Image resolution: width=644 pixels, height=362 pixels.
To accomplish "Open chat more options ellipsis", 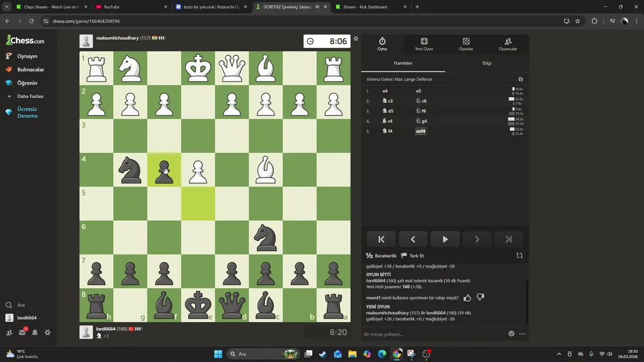I will [522, 333].
